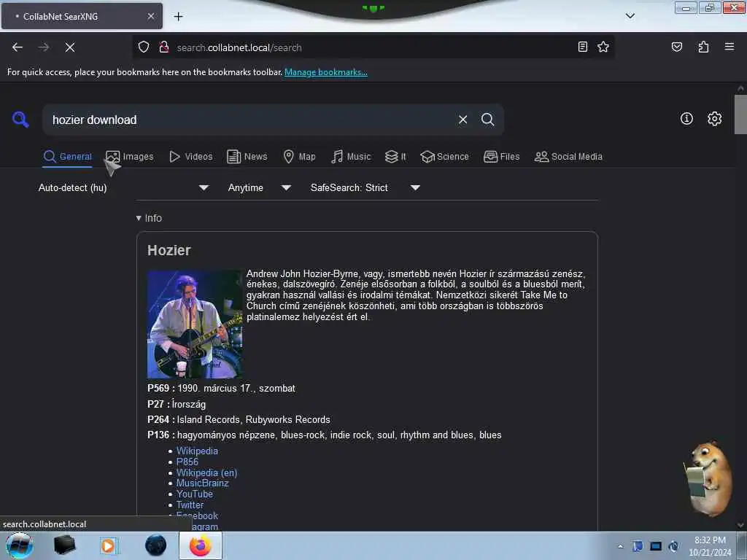Click the address bar URL

(239, 47)
